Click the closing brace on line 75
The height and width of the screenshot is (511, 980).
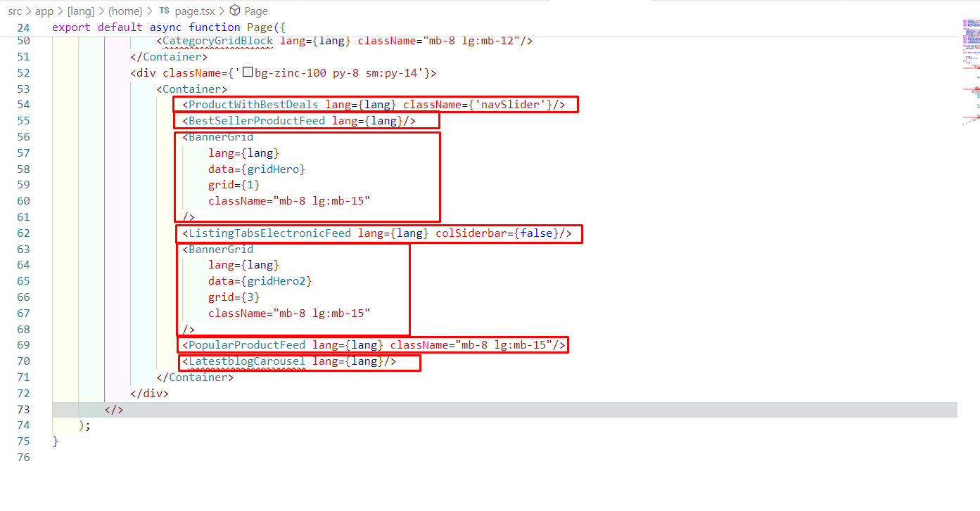(56, 441)
